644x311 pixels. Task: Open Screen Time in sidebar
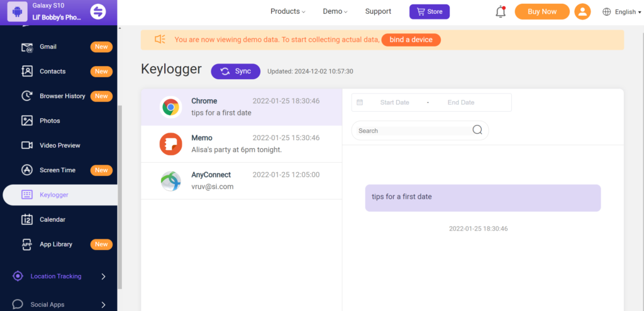[x=58, y=170]
